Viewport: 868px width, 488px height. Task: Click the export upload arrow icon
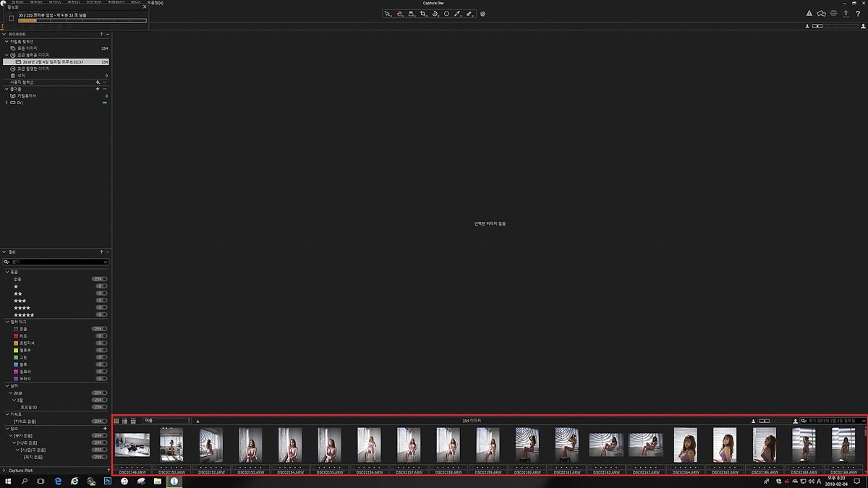point(846,14)
